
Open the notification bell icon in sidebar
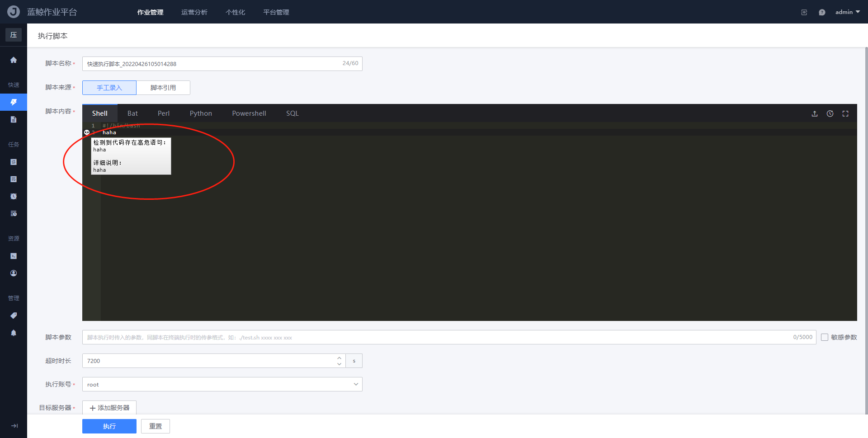pyautogui.click(x=14, y=333)
